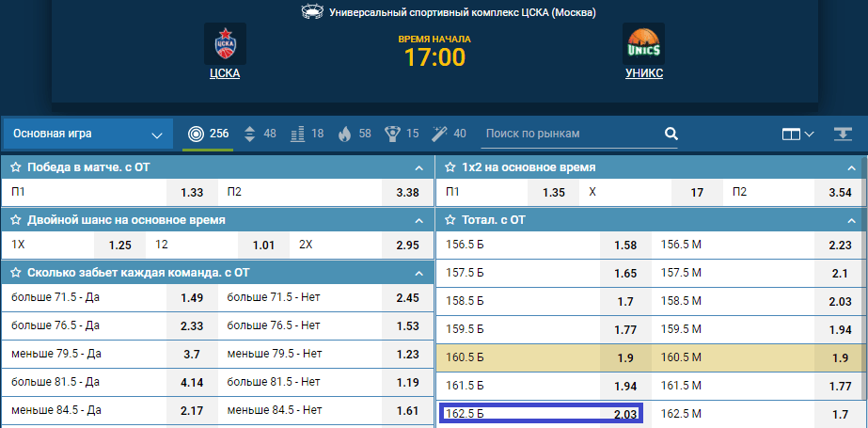This screenshot has height=428, width=868.
Task: Favorite the Победа в матче. с ОТ market star
Action: pos(16,167)
